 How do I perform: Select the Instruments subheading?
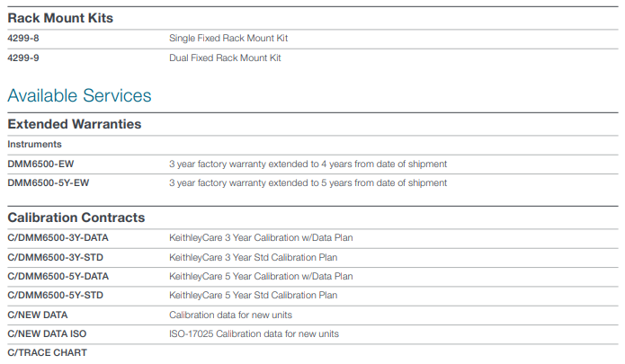(34, 144)
